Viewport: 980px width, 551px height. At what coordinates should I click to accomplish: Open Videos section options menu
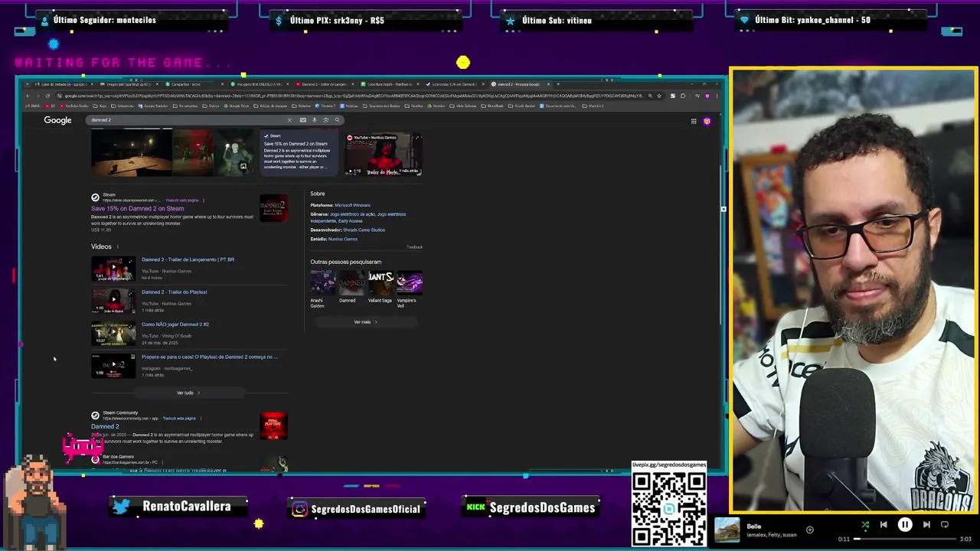click(118, 246)
